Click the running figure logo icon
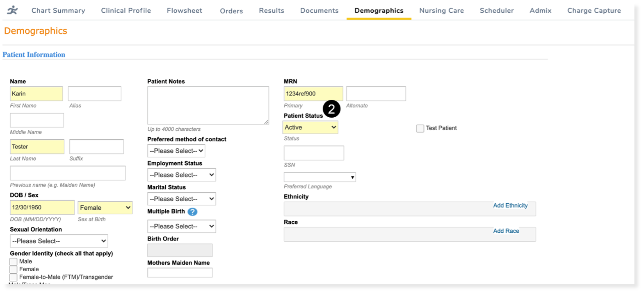The height and width of the screenshot is (293, 644). [12, 10]
